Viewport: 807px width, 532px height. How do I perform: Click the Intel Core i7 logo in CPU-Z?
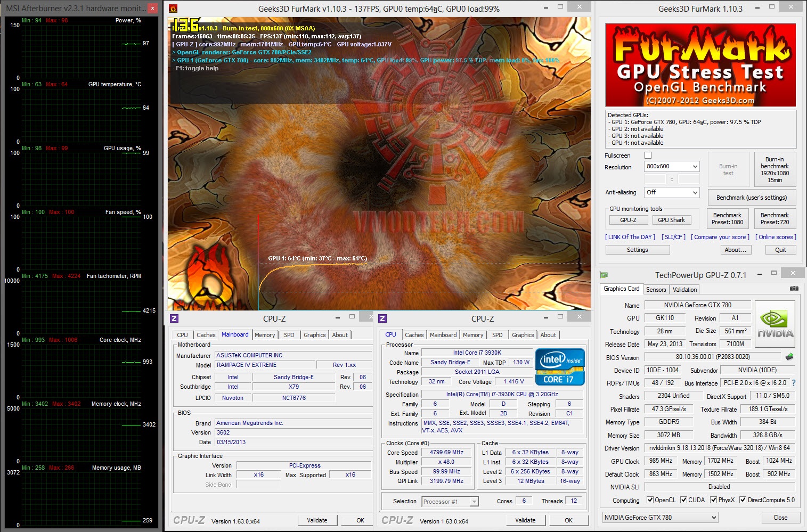(x=560, y=366)
